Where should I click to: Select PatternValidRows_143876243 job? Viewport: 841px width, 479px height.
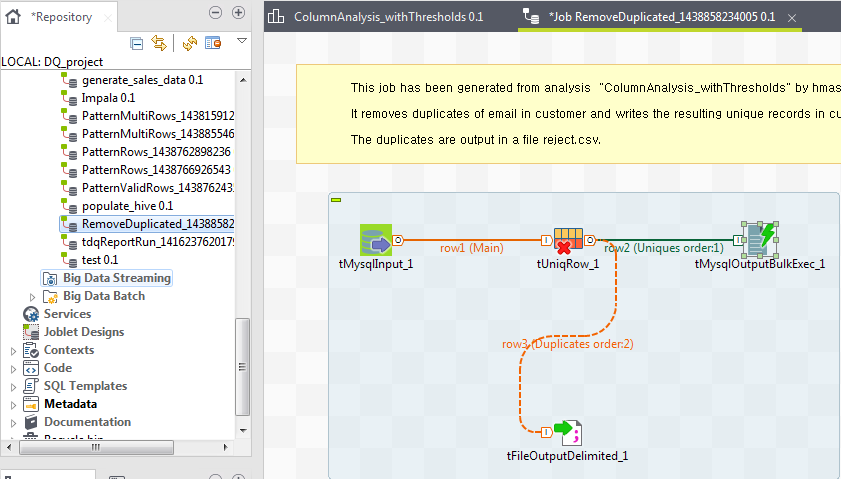pos(158,188)
